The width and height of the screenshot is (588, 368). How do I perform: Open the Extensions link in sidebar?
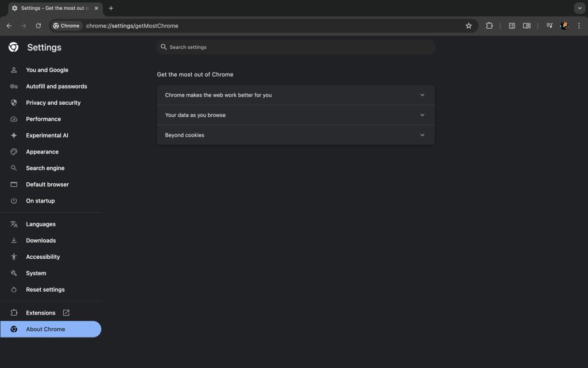coord(41,313)
